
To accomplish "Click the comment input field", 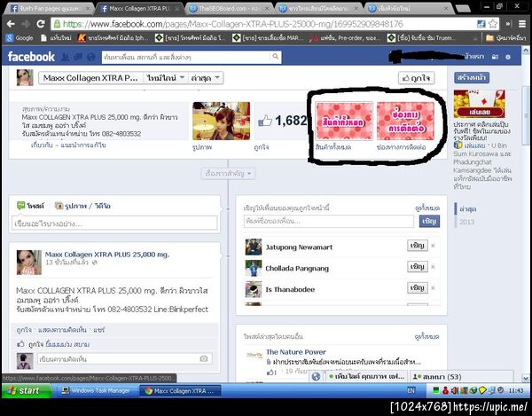I will click(x=125, y=359).
